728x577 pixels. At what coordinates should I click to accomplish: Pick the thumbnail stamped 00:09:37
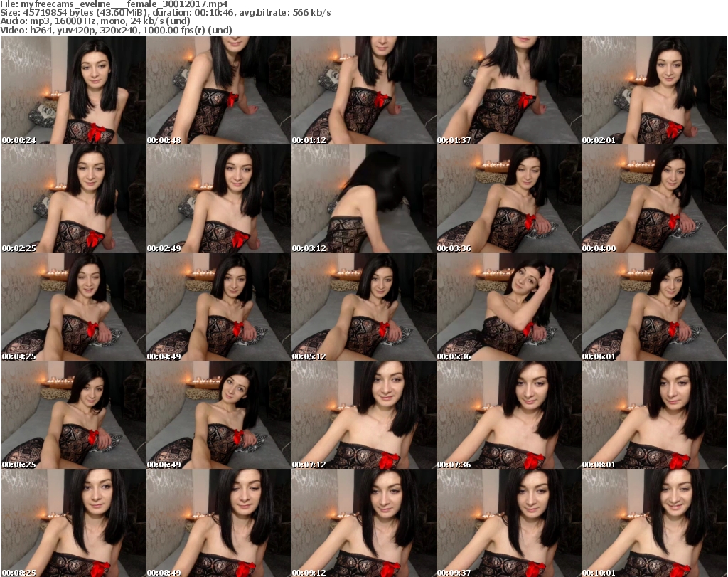pyautogui.click(x=508, y=523)
